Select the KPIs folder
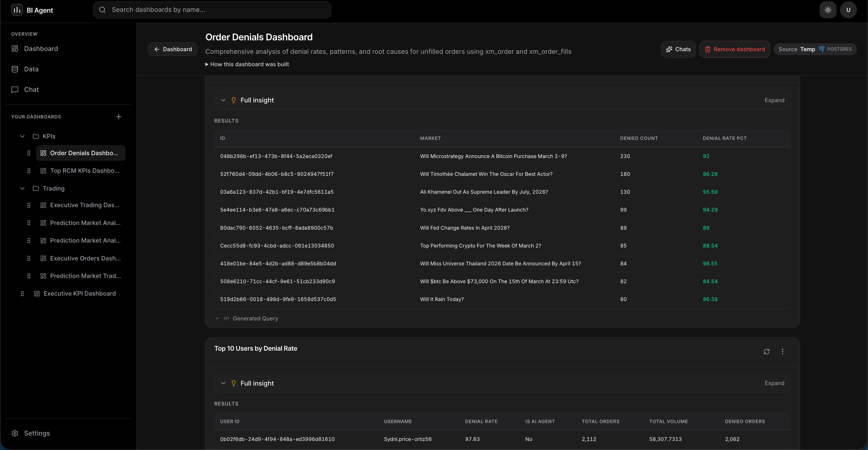This screenshot has width=868, height=450. pos(49,136)
